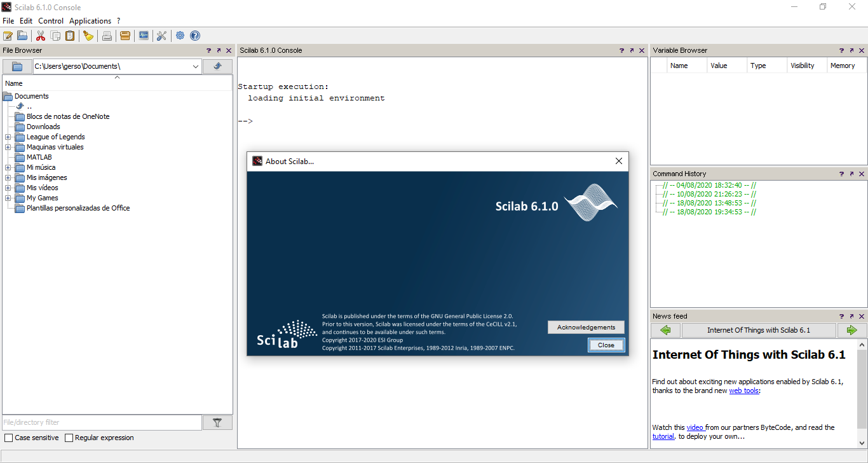This screenshot has height=463, width=868.
Task: Expand the Mis vídeos folder node
Action: (x=8, y=188)
